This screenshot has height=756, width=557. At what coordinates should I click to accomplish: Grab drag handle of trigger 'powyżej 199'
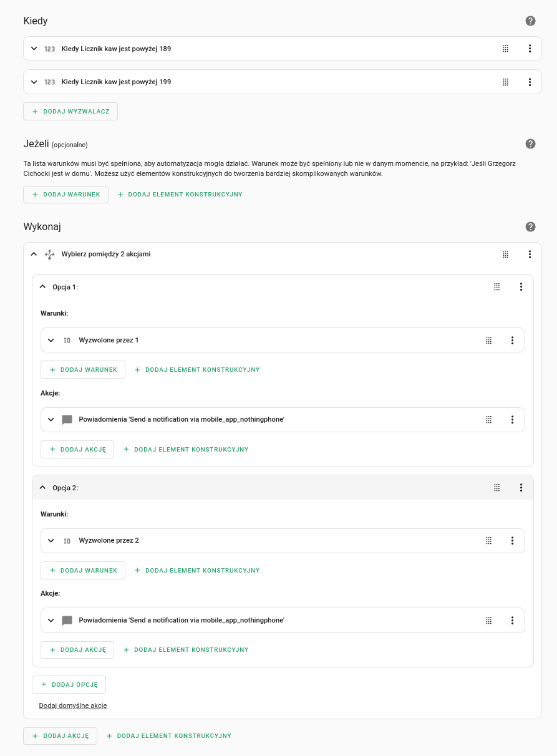tap(506, 82)
